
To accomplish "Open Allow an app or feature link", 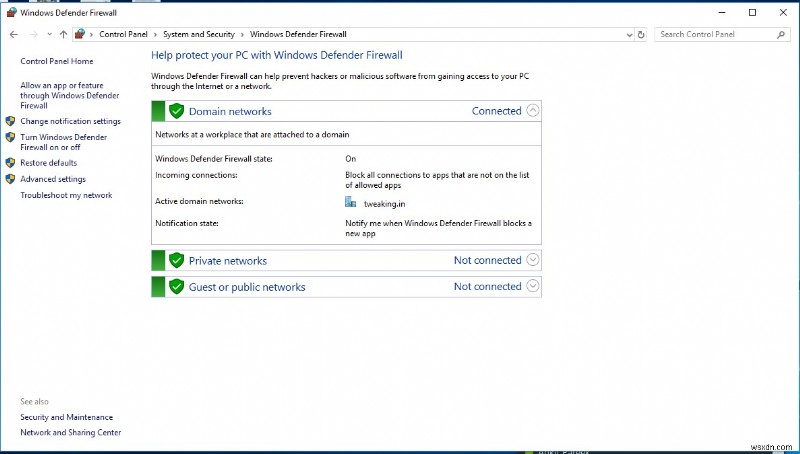I will (70, 95).
